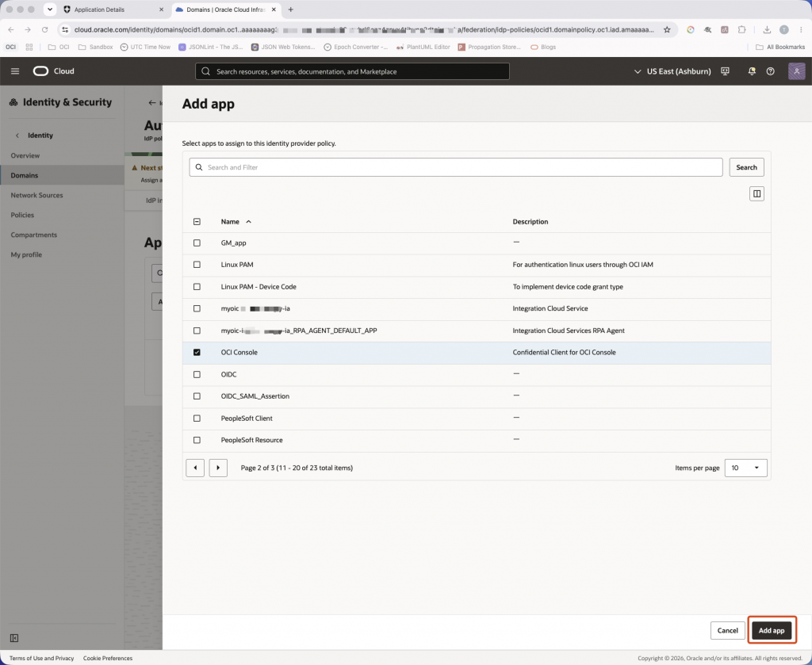The image size is (812, 665).
Task: Click the browser address bar URL
Action: 363,30
